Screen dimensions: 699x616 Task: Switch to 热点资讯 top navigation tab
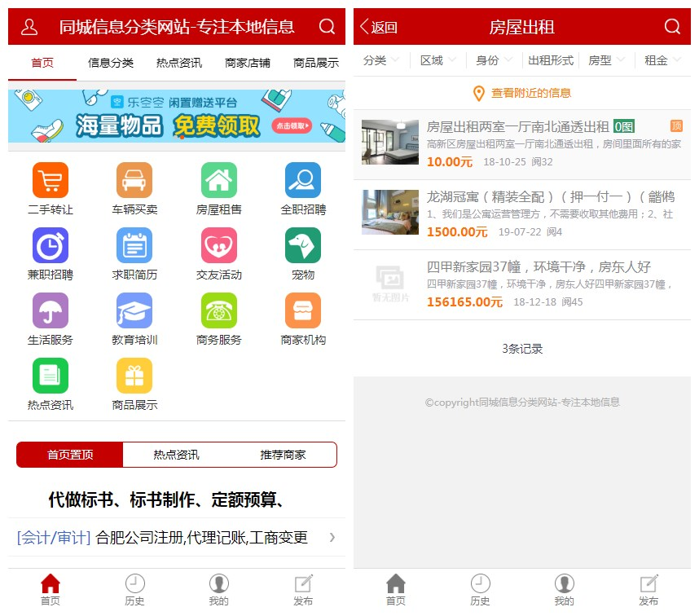click(x=178, y=63)
